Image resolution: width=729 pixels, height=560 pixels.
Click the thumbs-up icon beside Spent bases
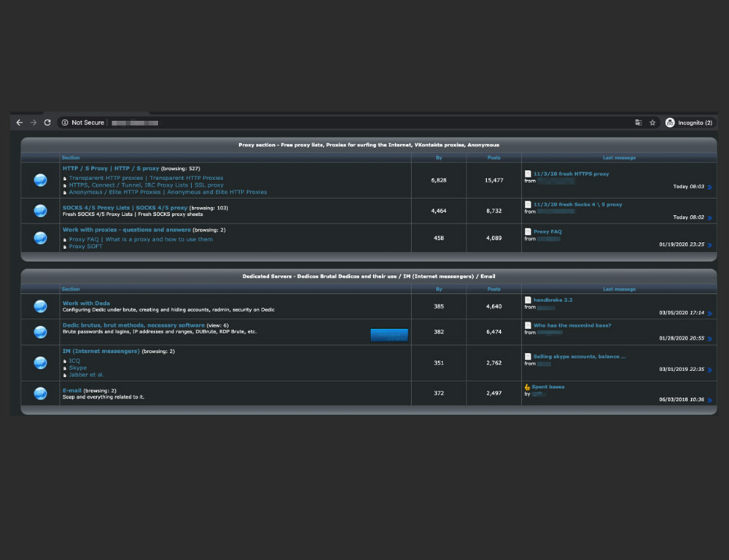click(527, 387)
